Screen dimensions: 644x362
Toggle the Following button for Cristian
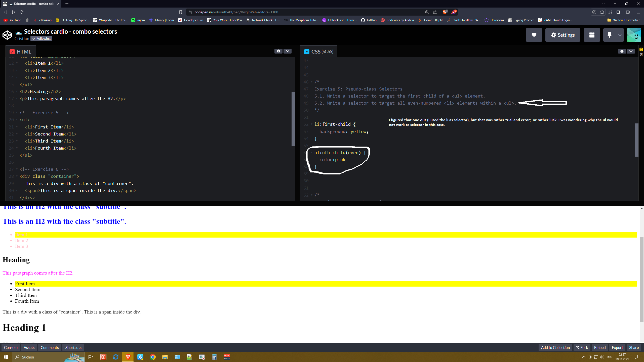[41, 38]
